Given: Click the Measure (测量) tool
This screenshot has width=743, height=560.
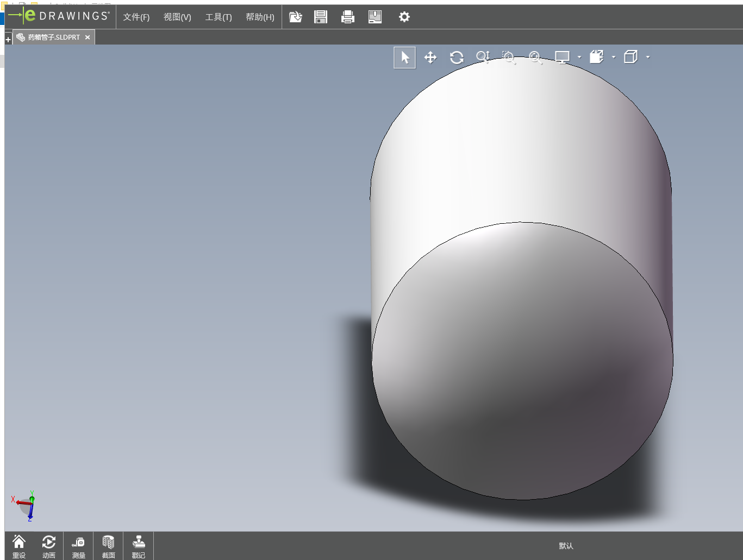Looking at the screenshot, I should [78, 546].
